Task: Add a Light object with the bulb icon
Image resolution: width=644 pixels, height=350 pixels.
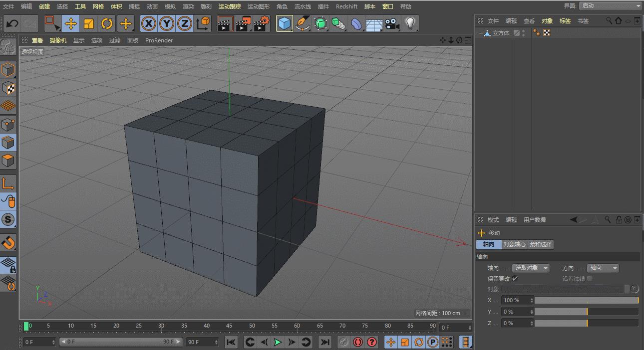Action: 410,23
